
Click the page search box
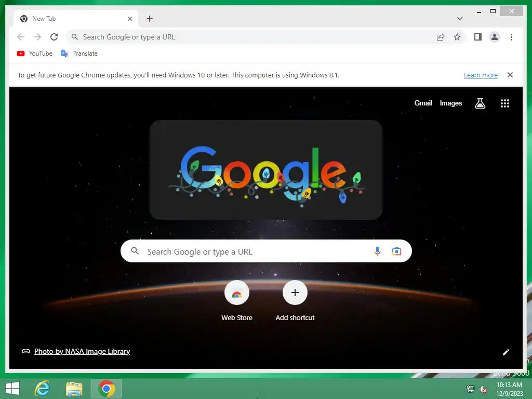coord(266,251)
